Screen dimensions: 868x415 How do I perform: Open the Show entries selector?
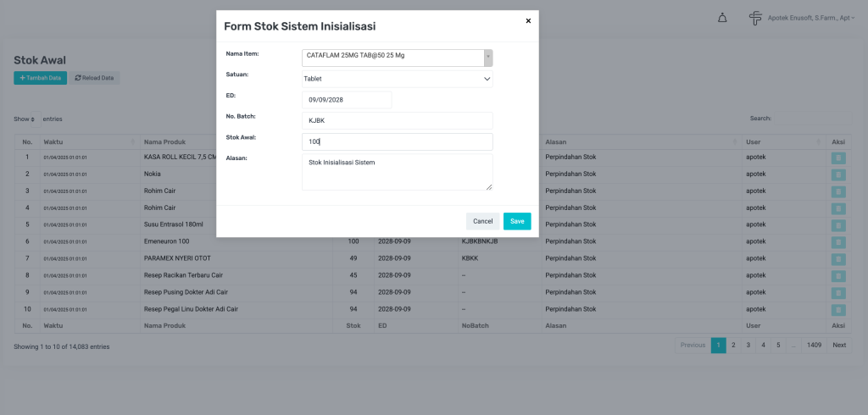click(25, 119)
